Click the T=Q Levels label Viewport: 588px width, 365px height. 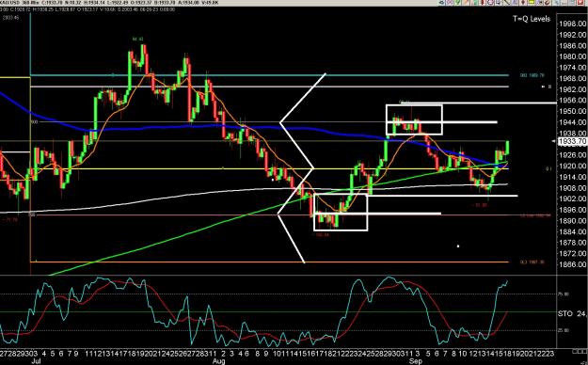tap(532, 19)
